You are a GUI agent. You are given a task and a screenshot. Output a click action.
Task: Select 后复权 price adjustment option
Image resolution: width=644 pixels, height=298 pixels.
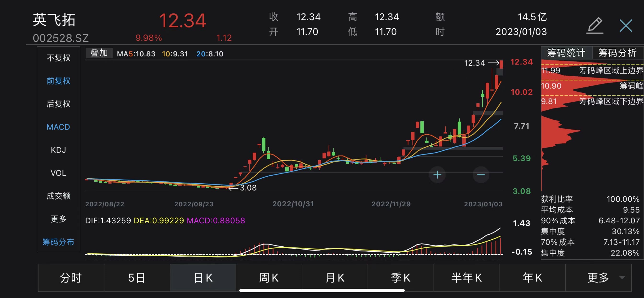click(x=58, y=104)
